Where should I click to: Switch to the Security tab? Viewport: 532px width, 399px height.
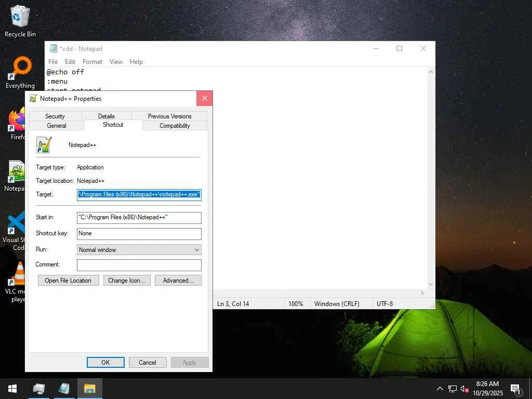55,116
